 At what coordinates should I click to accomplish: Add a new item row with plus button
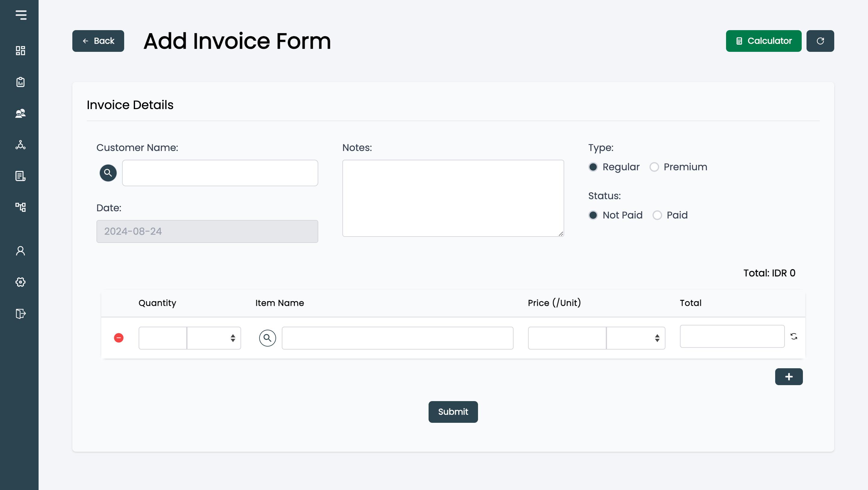tap(789, 377)
